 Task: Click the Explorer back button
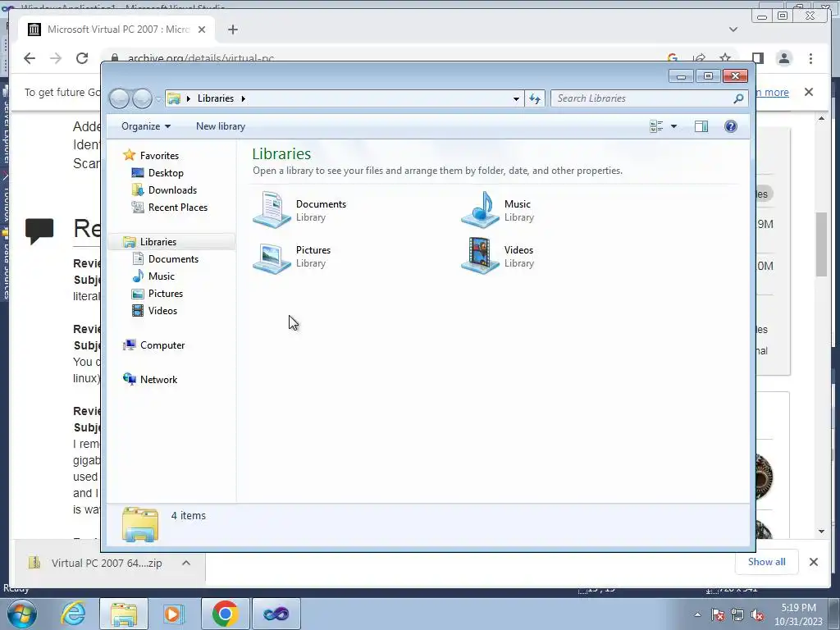coord(119,98)
